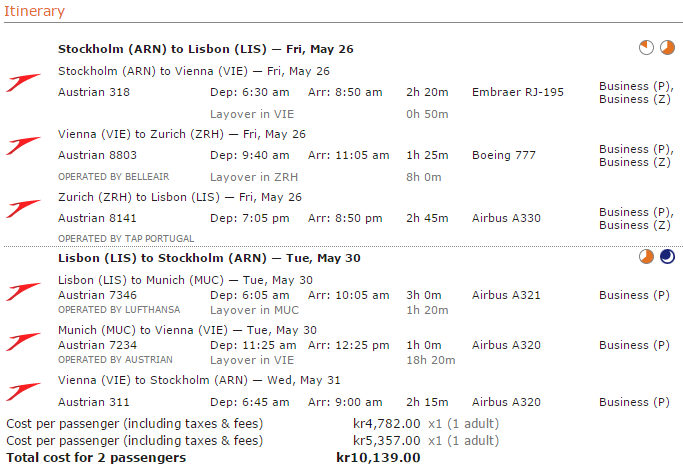Click the outbound arrival time-of-day clock icon
Image resolution: width=683 pixels, height=469 pixels.
(667, 48)
